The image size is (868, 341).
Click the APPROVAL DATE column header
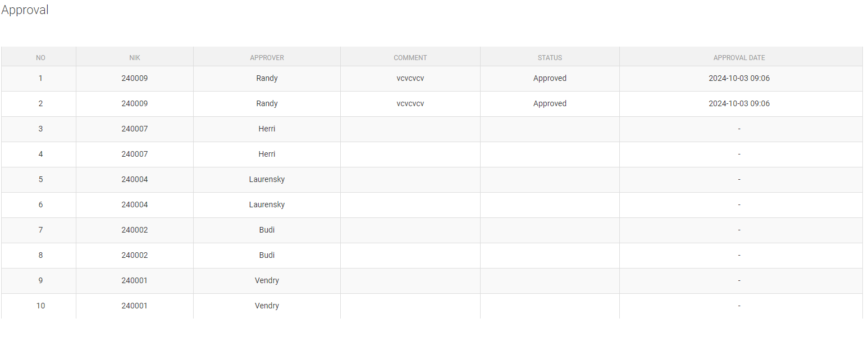tap(739, 57)
